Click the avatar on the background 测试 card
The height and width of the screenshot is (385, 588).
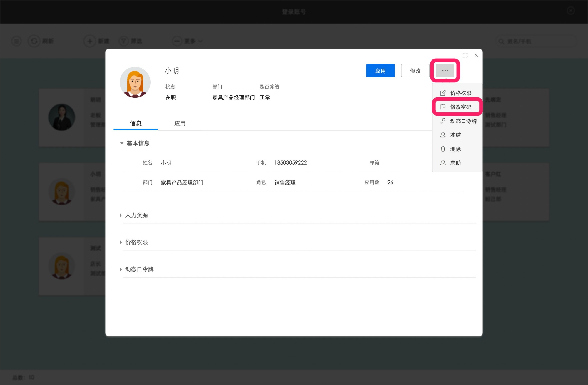click(62, 266)
